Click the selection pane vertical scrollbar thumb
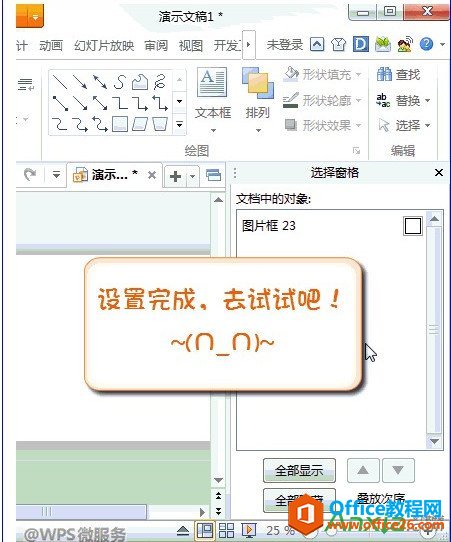451x542 pixels. coord(434,330)
